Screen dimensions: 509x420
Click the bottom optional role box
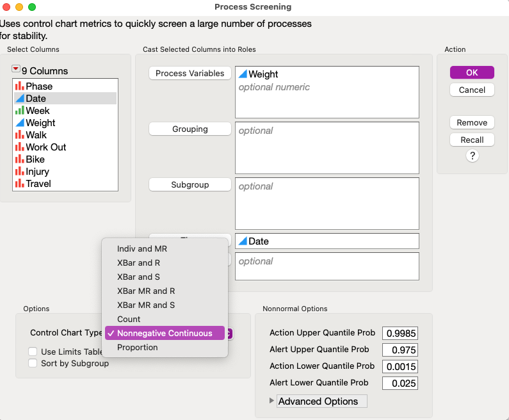click(x=327, y=266)
